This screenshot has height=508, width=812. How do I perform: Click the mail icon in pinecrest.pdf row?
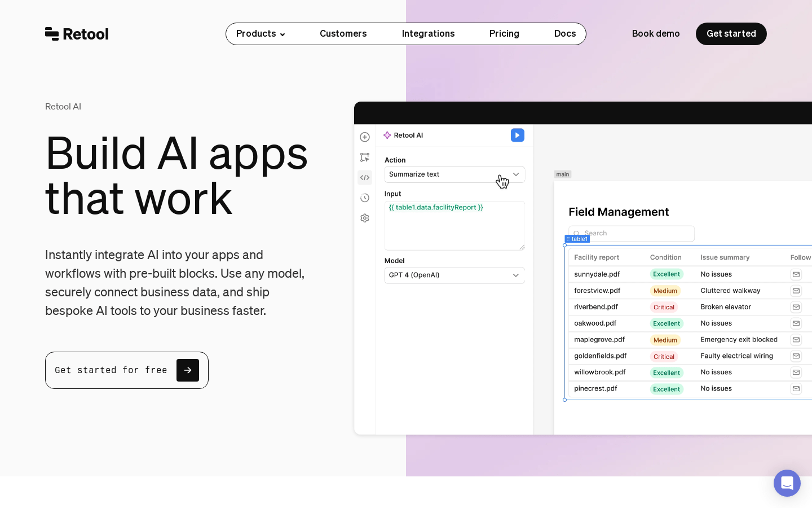(796, 389)
